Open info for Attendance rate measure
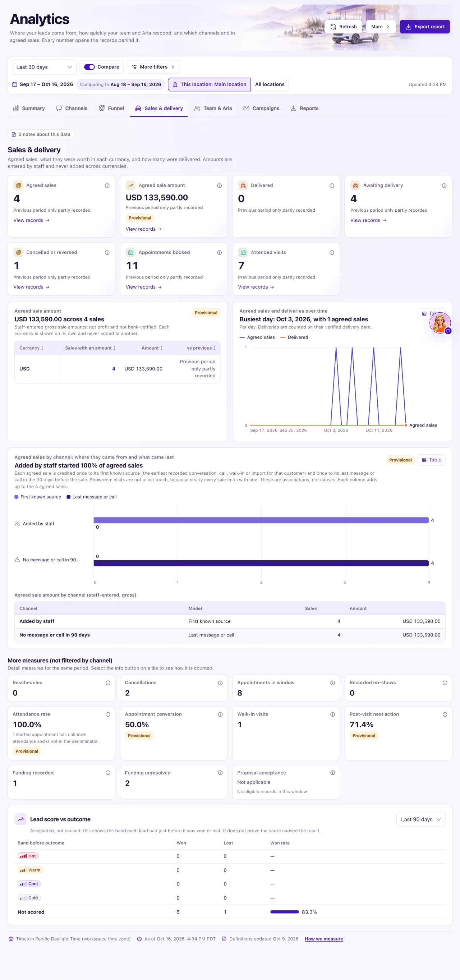Screen dimensions: 460x980 click(x=108, y=714)
